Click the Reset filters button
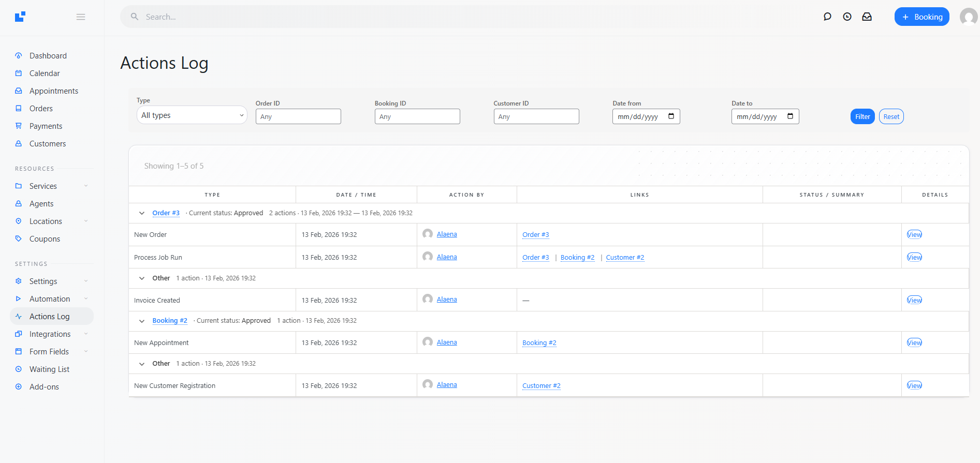980x463 pixels. pyautogui.click(x=891, y=117)
